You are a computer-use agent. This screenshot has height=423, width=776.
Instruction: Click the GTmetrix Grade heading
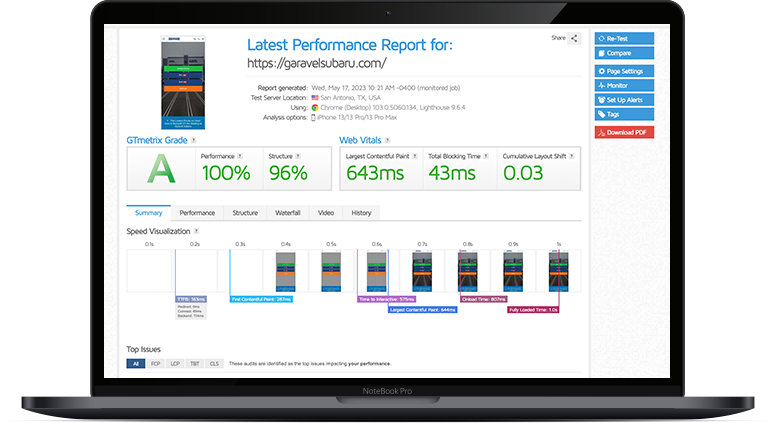[x=157, y=141]
